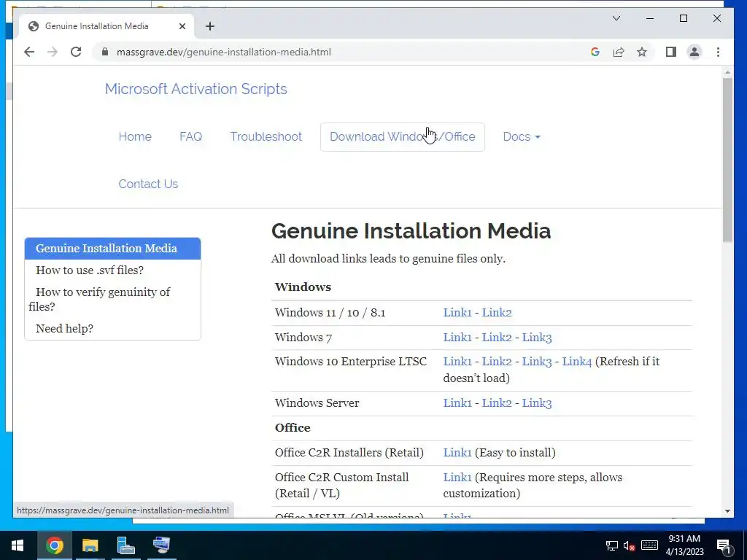This screenshot has width=747, height=560.
Task: Open the browser side panel icon
Action: pos(671,52)
